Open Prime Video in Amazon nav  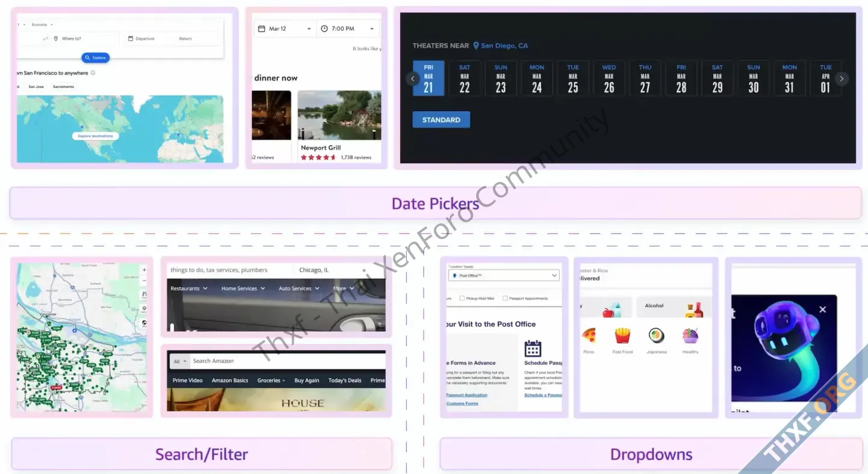(x=188, y=381)
